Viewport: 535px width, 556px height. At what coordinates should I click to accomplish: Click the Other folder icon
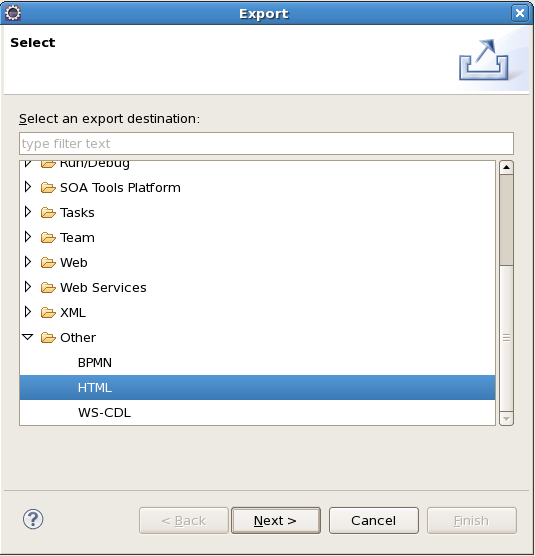pos(48,338)
